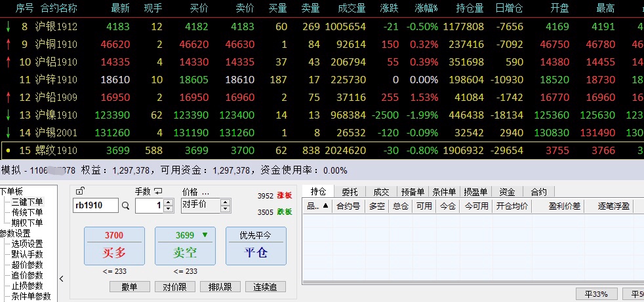Screen dimensions: 644x302
Task: Select 参数设置 tree node
Action: tap(15, 233)
